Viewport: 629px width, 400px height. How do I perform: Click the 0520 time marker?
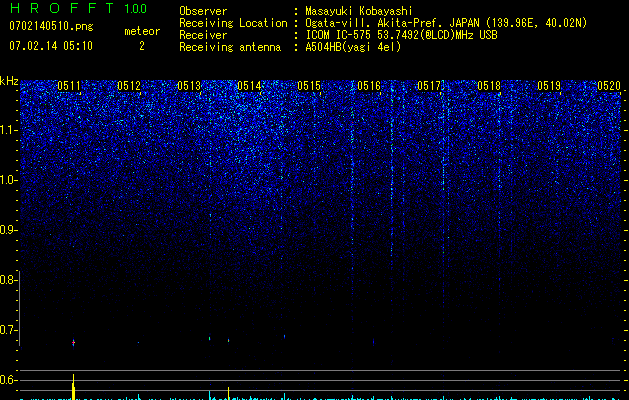609,86
